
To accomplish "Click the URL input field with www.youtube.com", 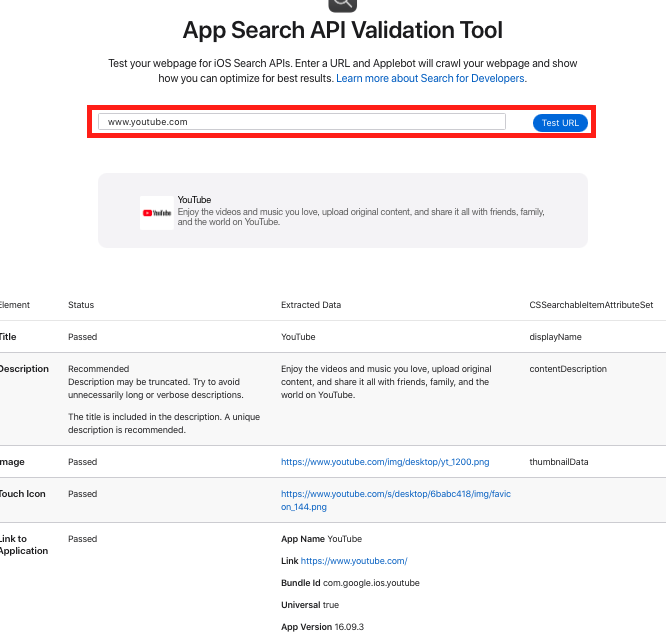I will (302, 122).
